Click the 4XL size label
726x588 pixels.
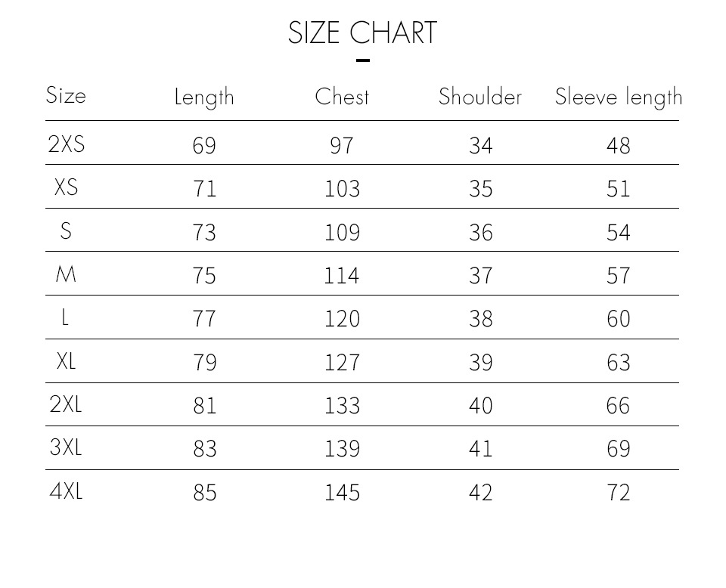click(66, 491)
